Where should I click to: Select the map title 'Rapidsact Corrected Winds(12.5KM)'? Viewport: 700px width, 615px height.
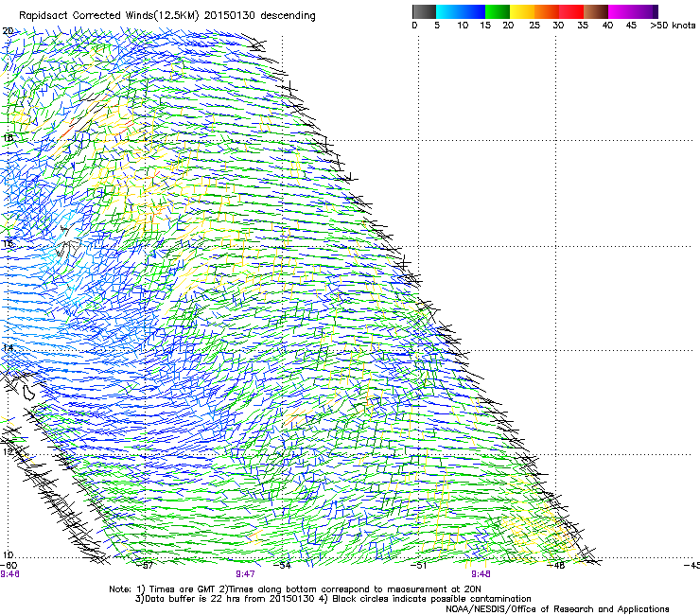tap(109, 16)
